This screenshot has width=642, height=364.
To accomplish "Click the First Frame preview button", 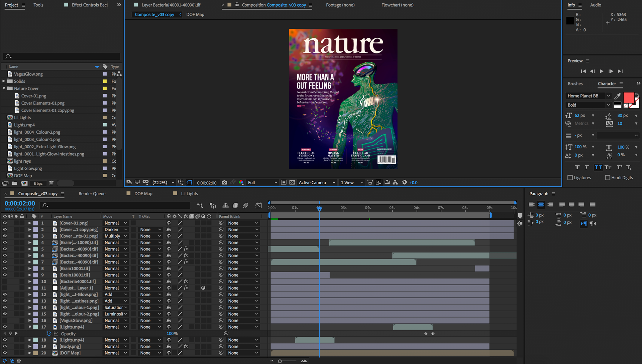I will pyautogui.click(x=583, y=71).
